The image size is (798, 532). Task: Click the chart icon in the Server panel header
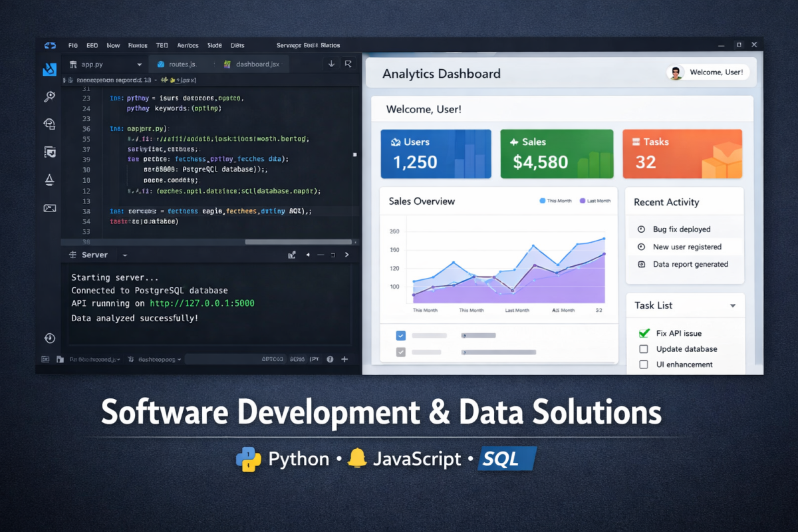click(292, 255)
